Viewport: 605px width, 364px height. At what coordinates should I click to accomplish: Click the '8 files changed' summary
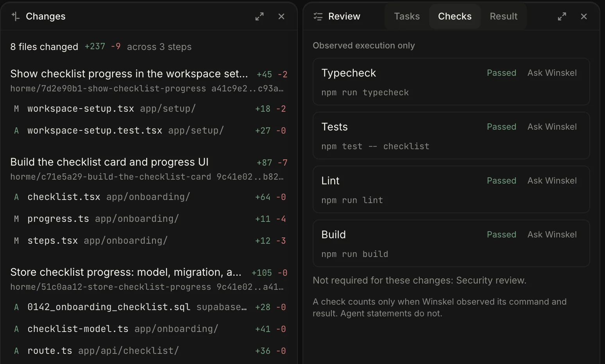pos(44,47)
